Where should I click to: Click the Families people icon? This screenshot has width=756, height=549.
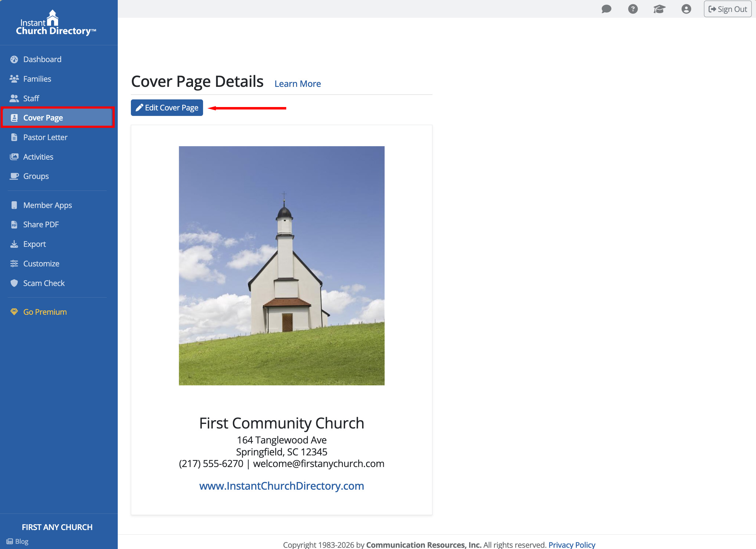pos(14,79)
